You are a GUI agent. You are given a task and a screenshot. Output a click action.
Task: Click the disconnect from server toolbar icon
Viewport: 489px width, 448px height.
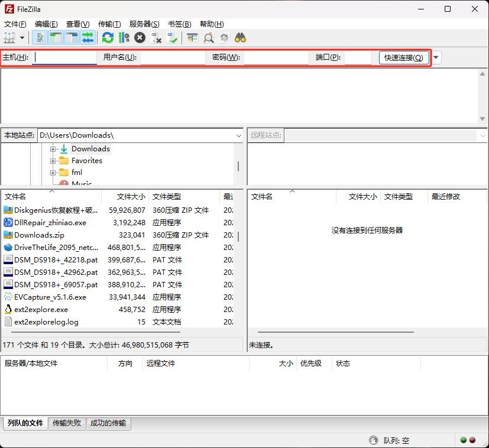pos(156,38)
